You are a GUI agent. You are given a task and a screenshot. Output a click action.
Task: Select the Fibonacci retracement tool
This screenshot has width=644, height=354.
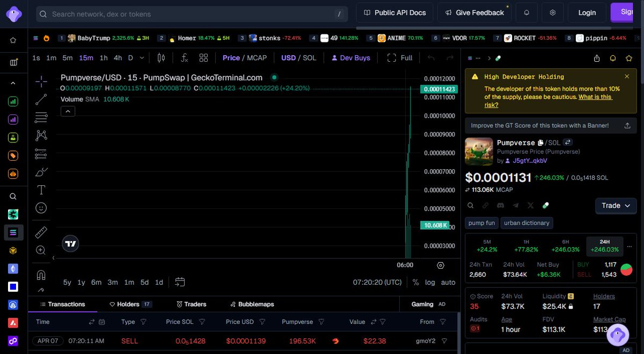[41, 117]
